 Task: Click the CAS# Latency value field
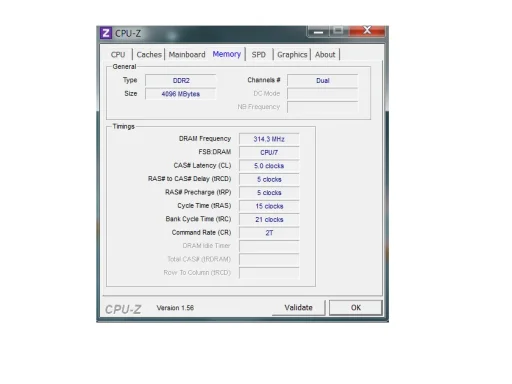pos(269,166)
